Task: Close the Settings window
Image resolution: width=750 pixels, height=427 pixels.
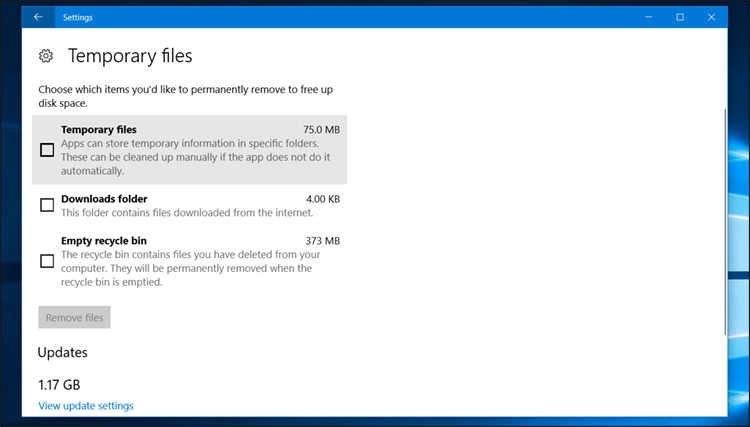Action: (x=711, y=17)
